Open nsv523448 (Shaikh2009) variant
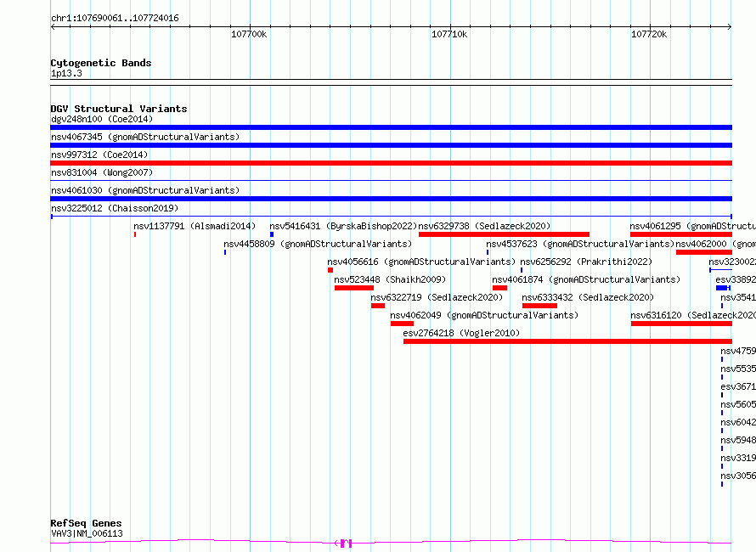Image resolution: width=756 pixels, height=552 pixels. point(390,279)
